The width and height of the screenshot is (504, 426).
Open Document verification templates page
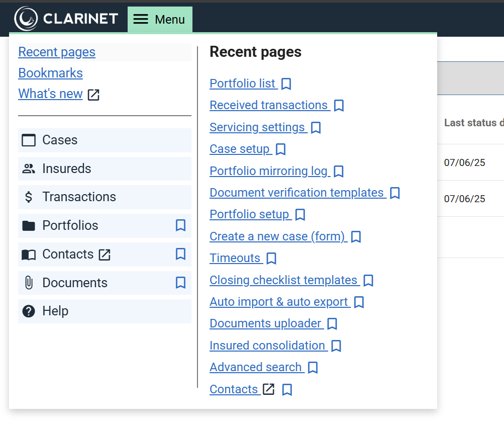coord(296,193)
